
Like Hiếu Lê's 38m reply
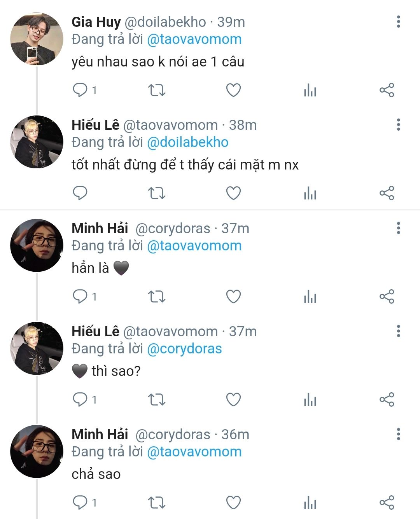(x=233, y=193)
